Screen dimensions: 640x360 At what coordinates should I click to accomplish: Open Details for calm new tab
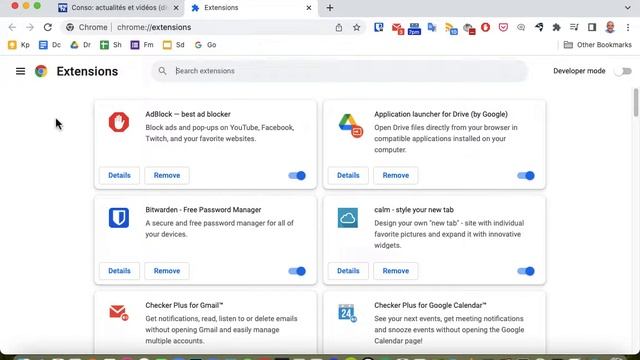click(348, 271)
